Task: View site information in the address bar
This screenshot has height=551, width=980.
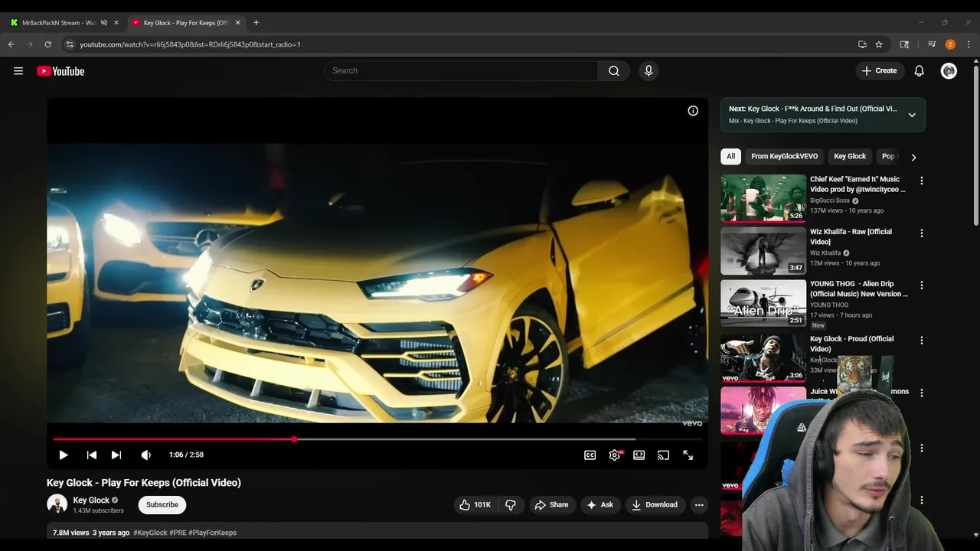Action: coord(69,44)
